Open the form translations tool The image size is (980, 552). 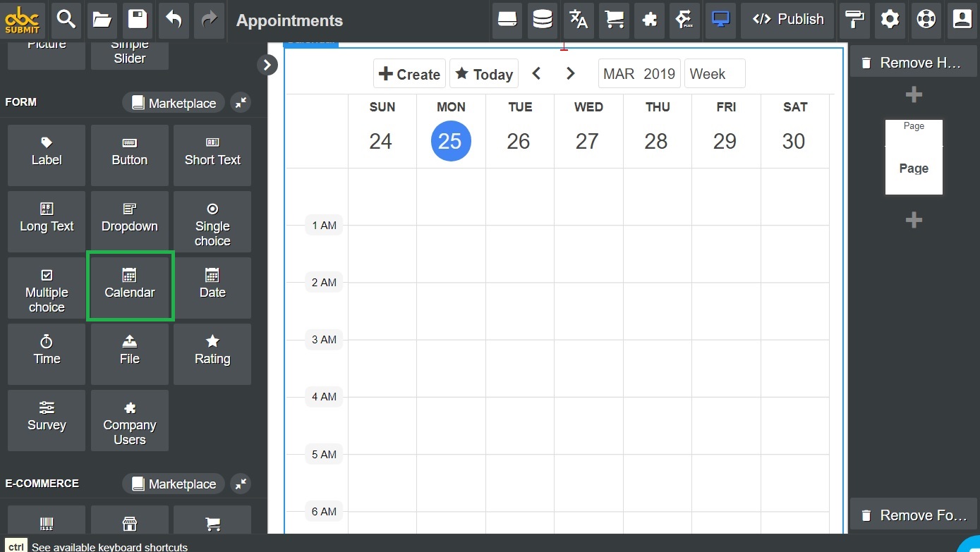pyautogui.click(x=579, y=20)
